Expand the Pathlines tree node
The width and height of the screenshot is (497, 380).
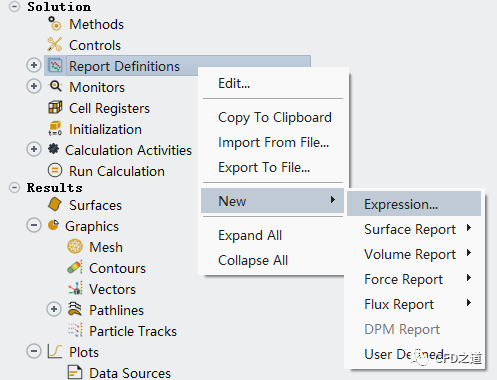[54, 309]
